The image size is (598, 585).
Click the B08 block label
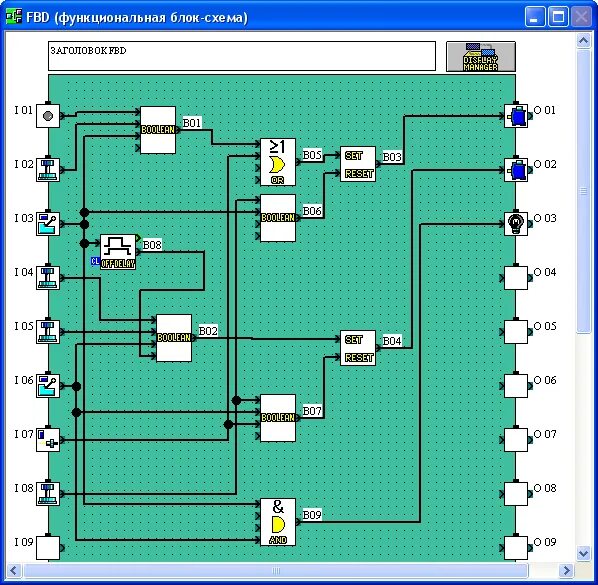tap(152, 245)
